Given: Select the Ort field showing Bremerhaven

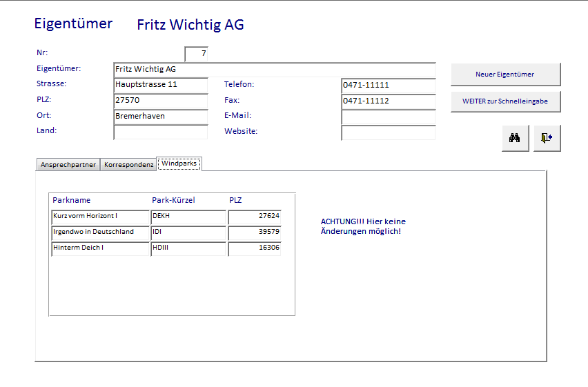Looking at the screenshot, I should [160, 117].
